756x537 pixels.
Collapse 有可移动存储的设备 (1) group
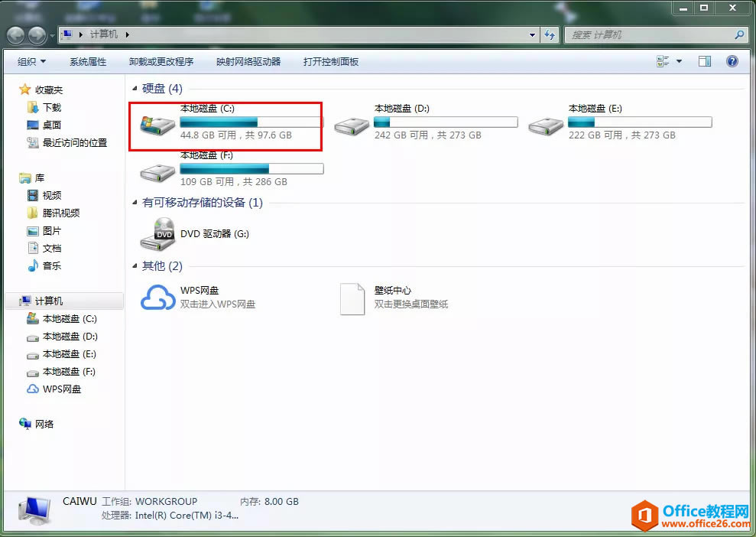(x=135, y=203)
